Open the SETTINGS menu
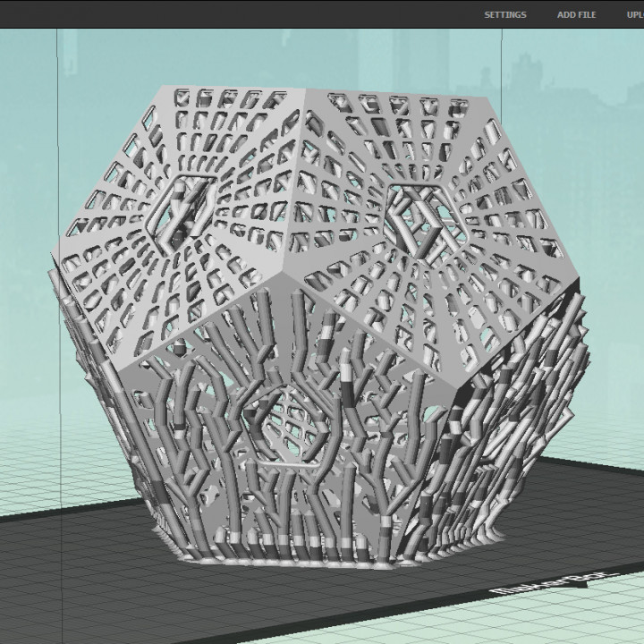The height and width of the screenshot is (644, 644). (505, 14)
